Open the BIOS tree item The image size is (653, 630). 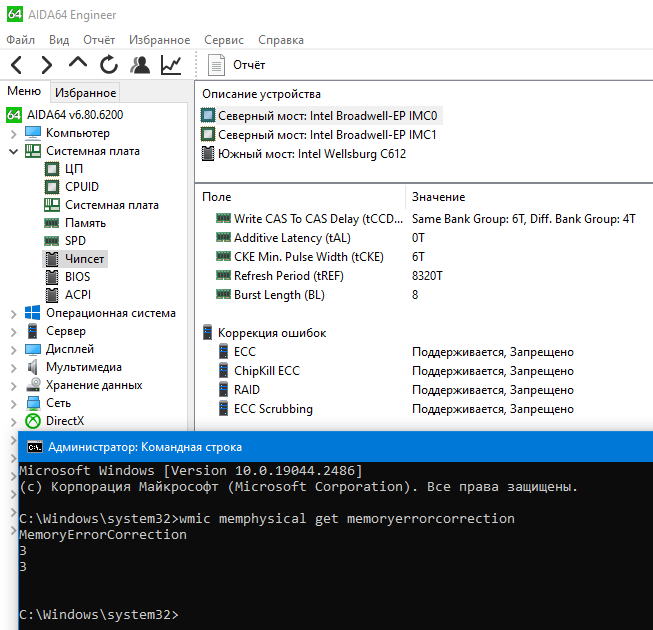77,276
